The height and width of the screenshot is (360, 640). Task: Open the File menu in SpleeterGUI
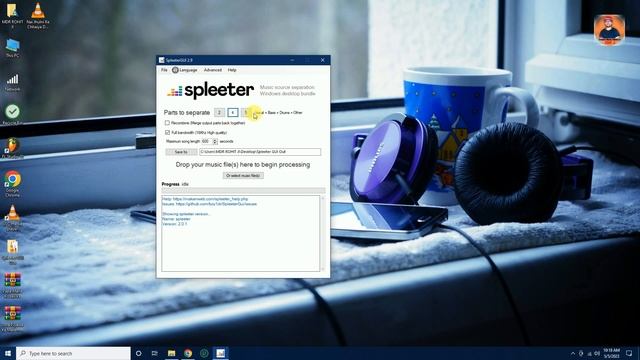pyautogui.click(x=164, y=70)
